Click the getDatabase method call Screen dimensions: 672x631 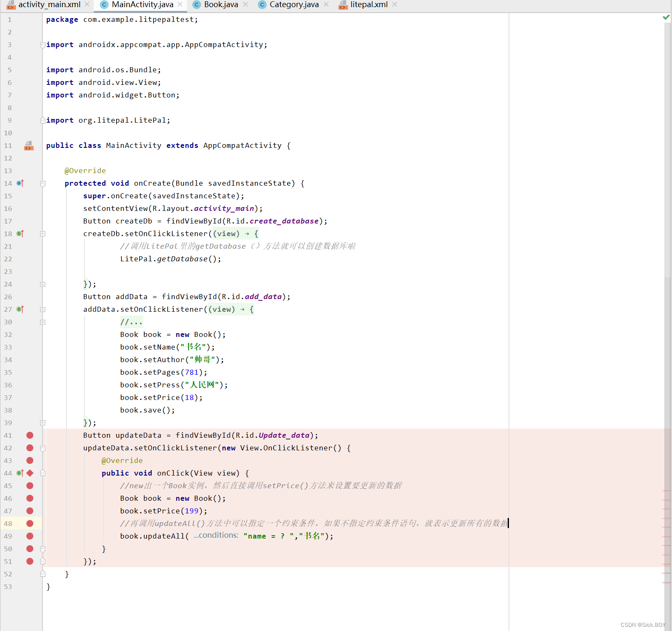[x=182, y=259]
